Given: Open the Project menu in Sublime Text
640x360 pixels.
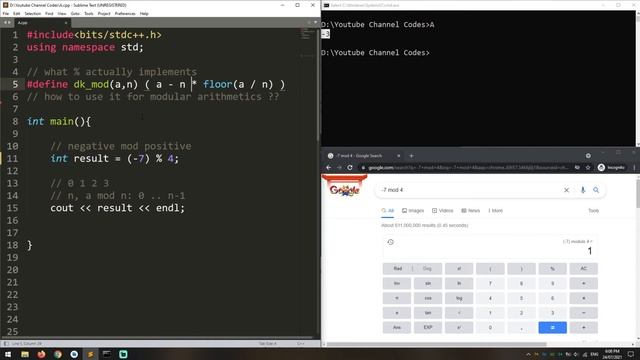Looking at the screenshot, I should pyautogui.click(x=104, y=13).
